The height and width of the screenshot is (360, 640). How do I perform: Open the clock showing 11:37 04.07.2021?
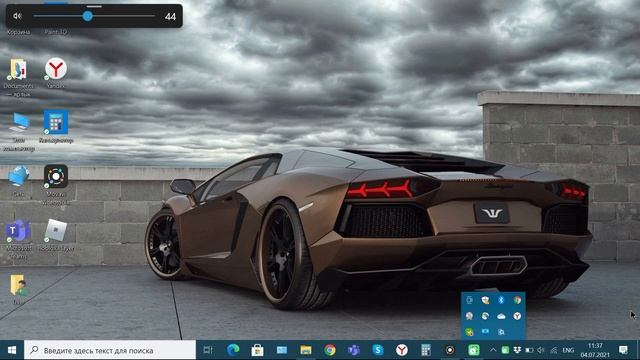[x=595, y=350]
